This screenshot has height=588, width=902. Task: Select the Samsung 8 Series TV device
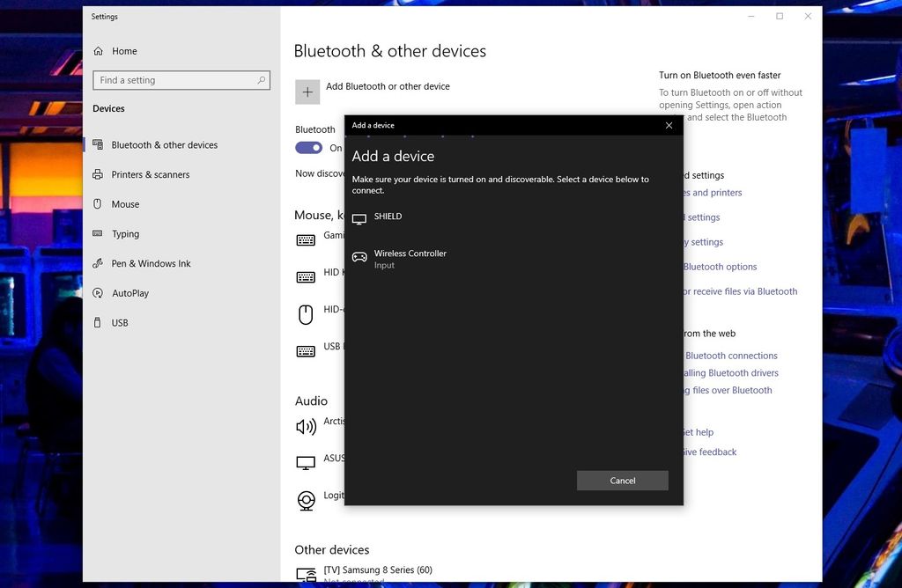click(x=378, y=570)
